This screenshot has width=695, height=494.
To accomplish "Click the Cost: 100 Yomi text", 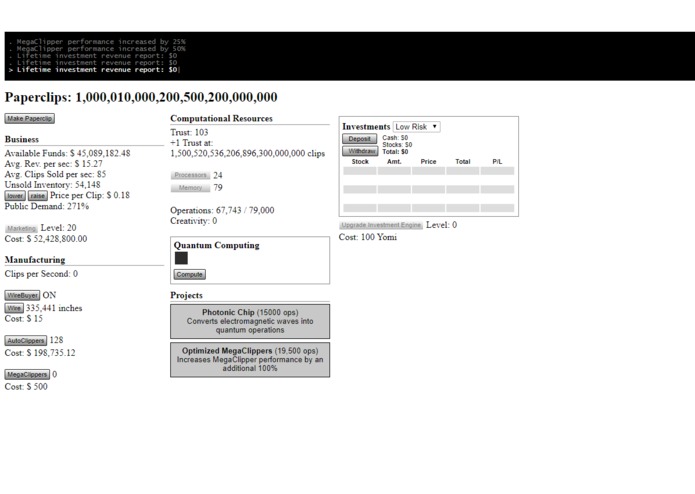I will tap(368, 237).
